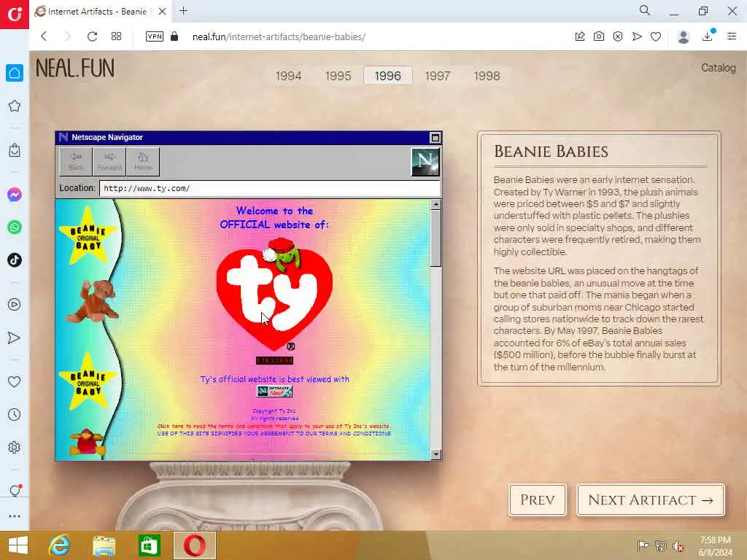The height and width of the screenshot is (560, 747).
Task: Select the Internet Artifacts browser tab
Action: point(101,12)
